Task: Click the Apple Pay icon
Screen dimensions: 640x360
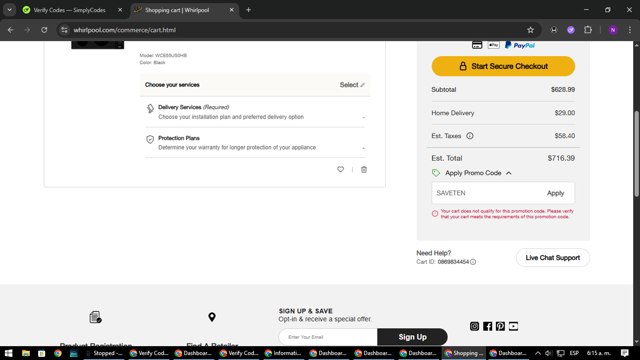Action: point(493,45)
